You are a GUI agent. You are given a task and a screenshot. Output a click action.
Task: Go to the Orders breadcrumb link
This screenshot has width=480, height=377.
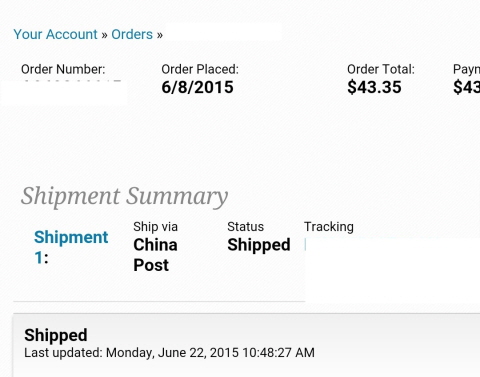[x=132, y=34]
